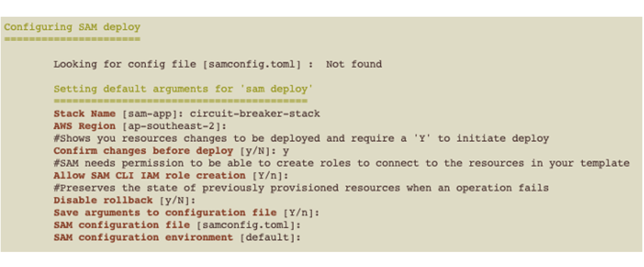Viewport: 644px width, 267px height.
Task: Click the '[ap-southeast-2]' default region text
Action: (174, 126)
